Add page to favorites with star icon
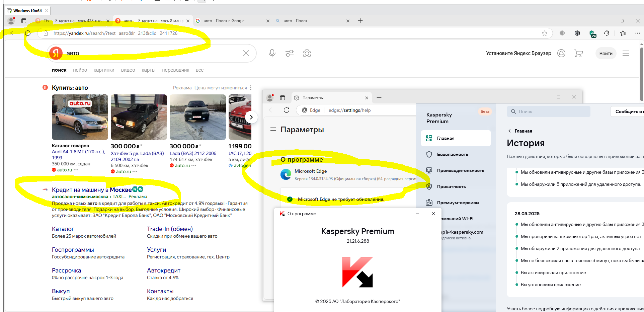644x312 pixels. [x=545, y=33]
